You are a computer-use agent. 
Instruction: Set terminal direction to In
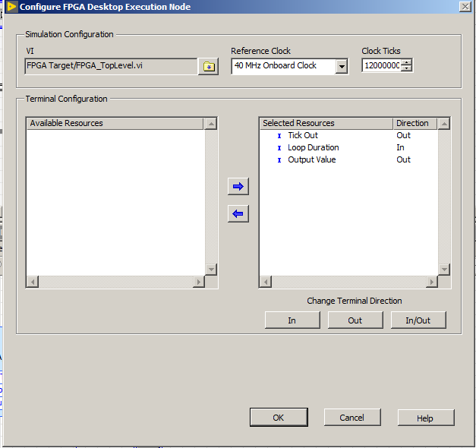pos(292,320)
